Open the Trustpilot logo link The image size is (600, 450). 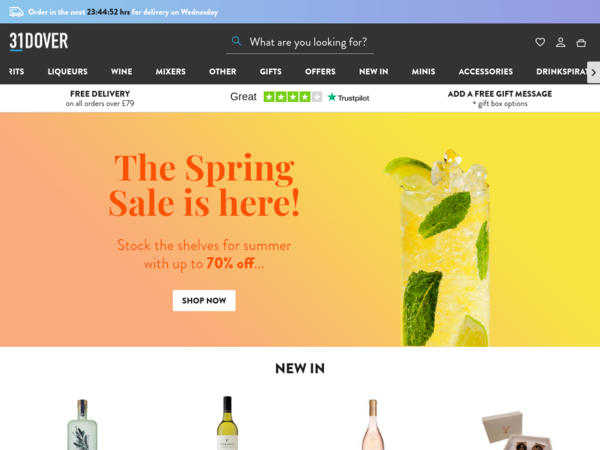point(348,98)
